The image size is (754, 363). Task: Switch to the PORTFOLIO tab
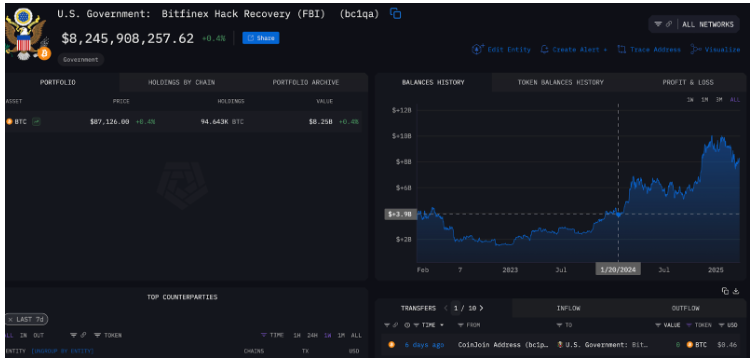57,82
